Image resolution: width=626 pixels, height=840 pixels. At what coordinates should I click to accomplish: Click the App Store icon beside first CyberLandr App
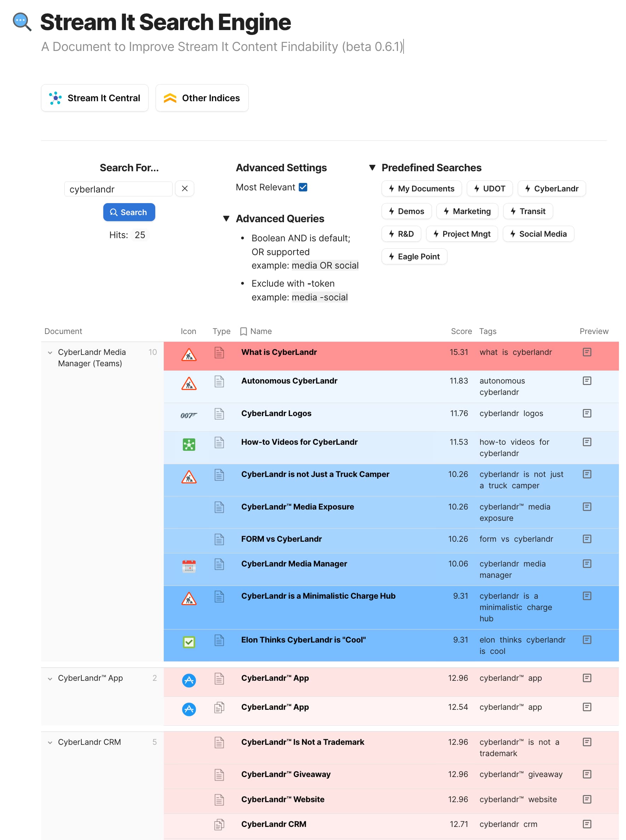click(189, 680)
